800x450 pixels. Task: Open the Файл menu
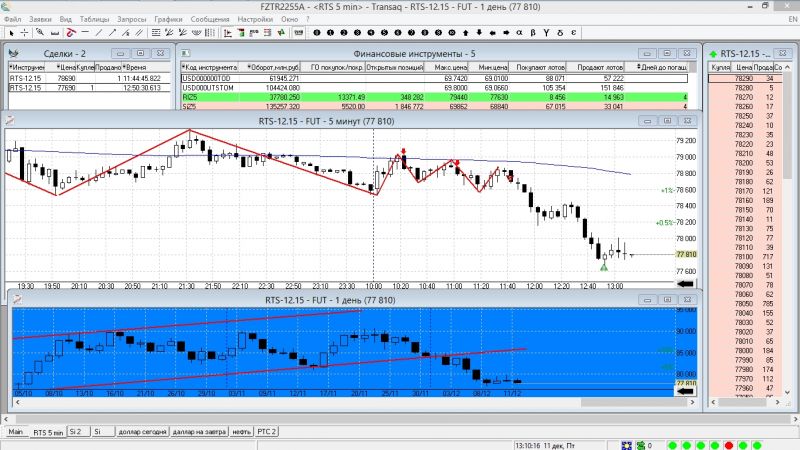(12, 19)
